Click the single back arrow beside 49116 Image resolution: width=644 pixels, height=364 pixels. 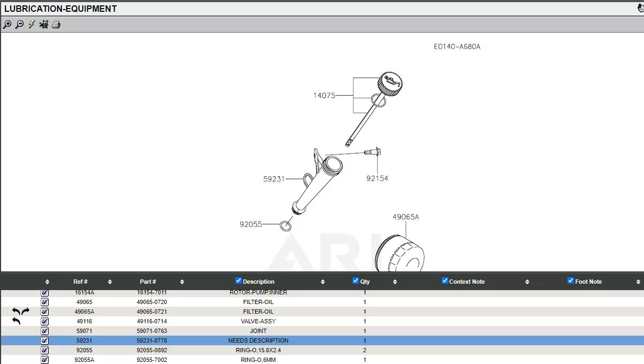click(17, 321)
